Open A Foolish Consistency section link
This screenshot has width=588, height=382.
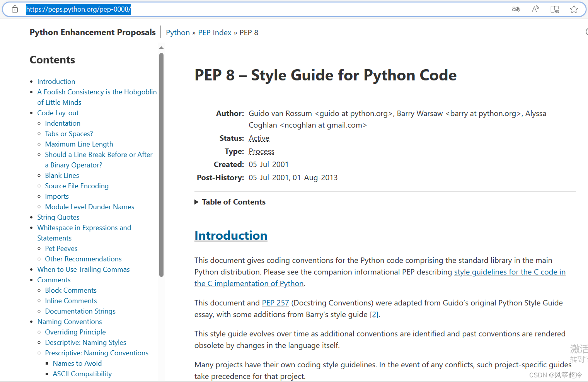coord(97,97)
